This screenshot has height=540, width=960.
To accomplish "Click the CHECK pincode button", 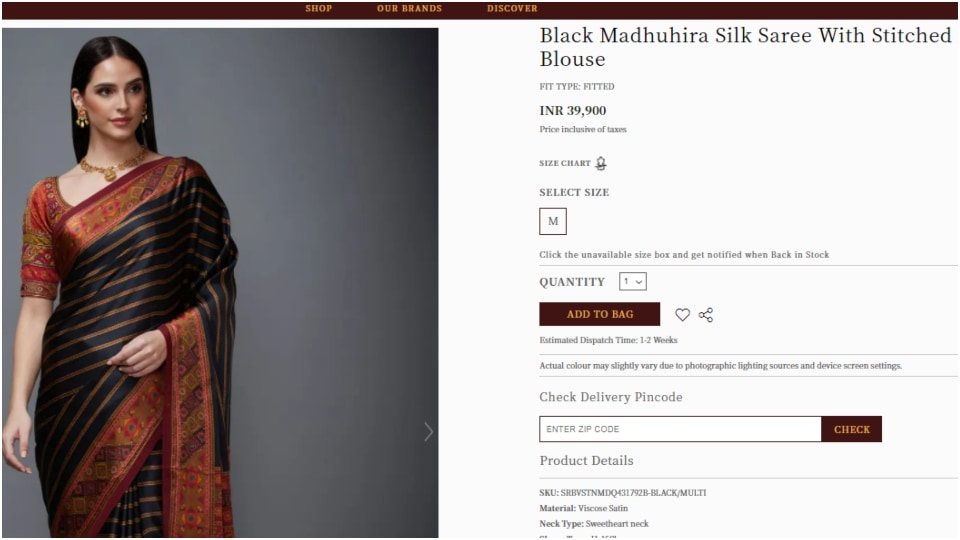I will [x=851, y=429].
